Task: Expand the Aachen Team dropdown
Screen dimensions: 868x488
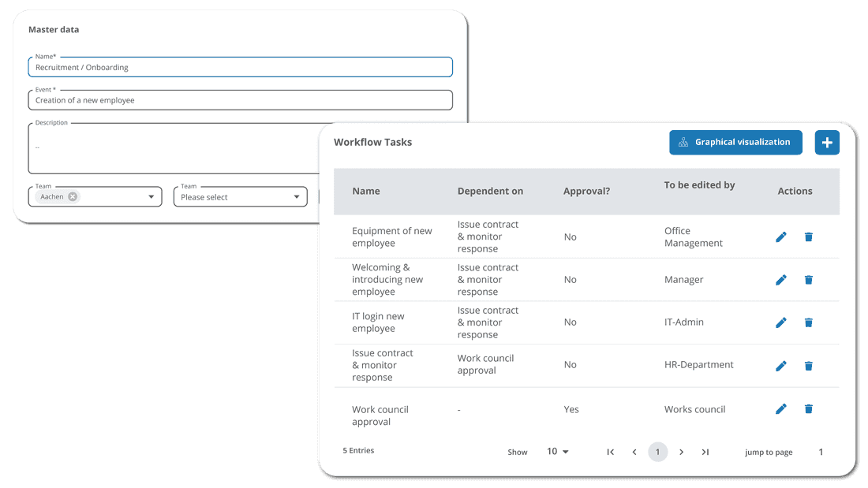Action: coord(151,197)
